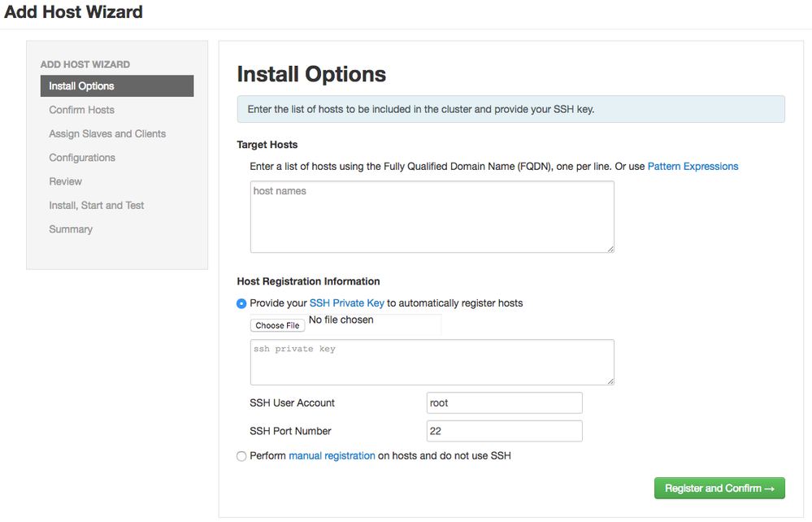
Task: Open Assign Slaves and Clients step
Action: (x=107, y=133)
